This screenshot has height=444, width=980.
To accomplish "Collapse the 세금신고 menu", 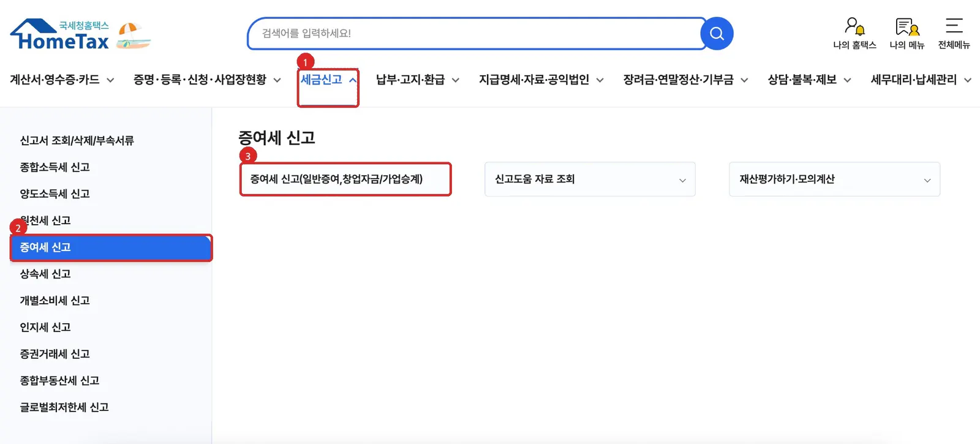I will 328,80.
